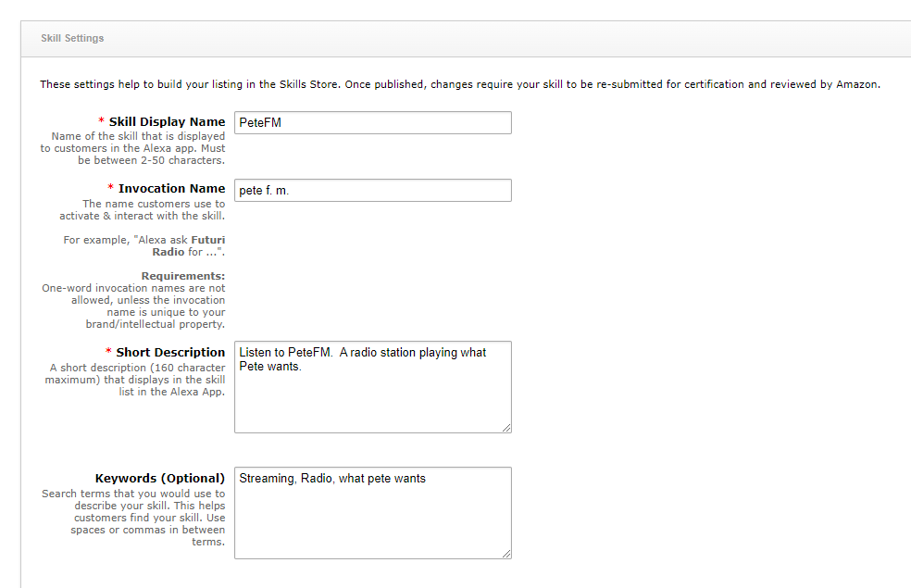Click the red asterisk beside Skill Display Name
911x588 pixels.
[101, 121]
